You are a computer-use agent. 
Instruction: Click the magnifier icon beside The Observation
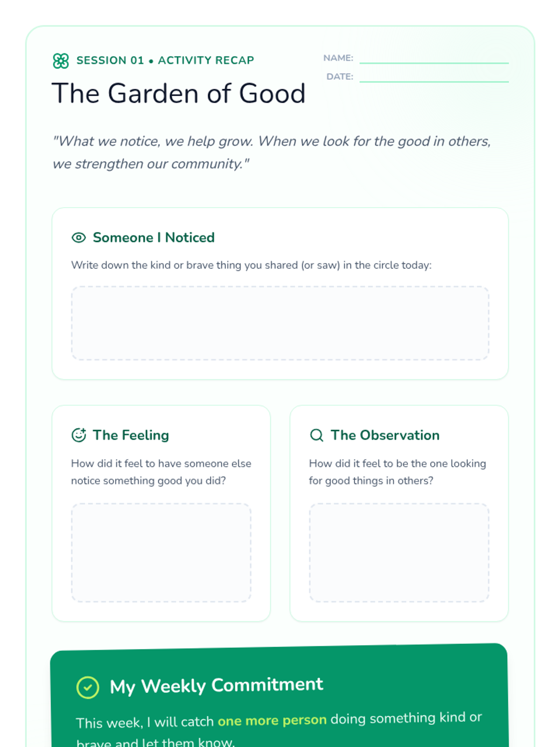tap(316, 435)
